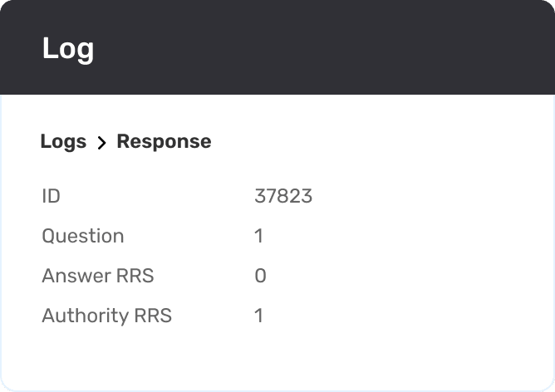Pick the response identifier number 37823
The height and width of the screenshot is (392, 555).
click(283, 196)
